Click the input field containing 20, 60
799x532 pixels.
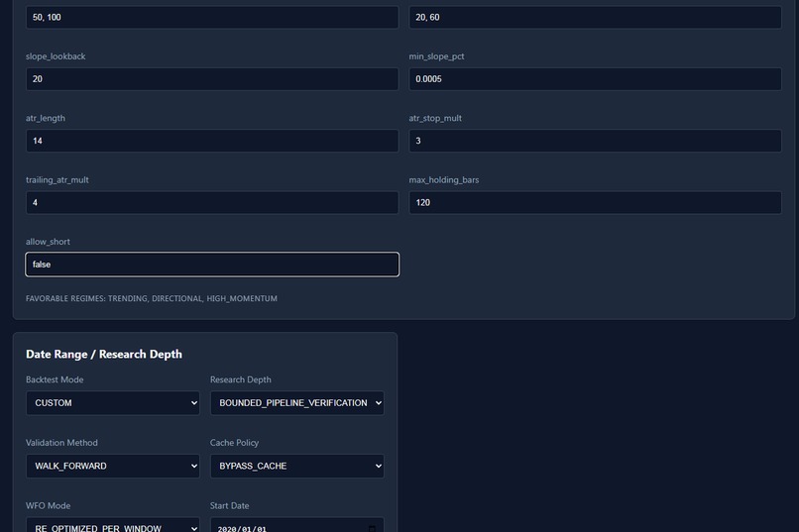[x=595, y=17]
